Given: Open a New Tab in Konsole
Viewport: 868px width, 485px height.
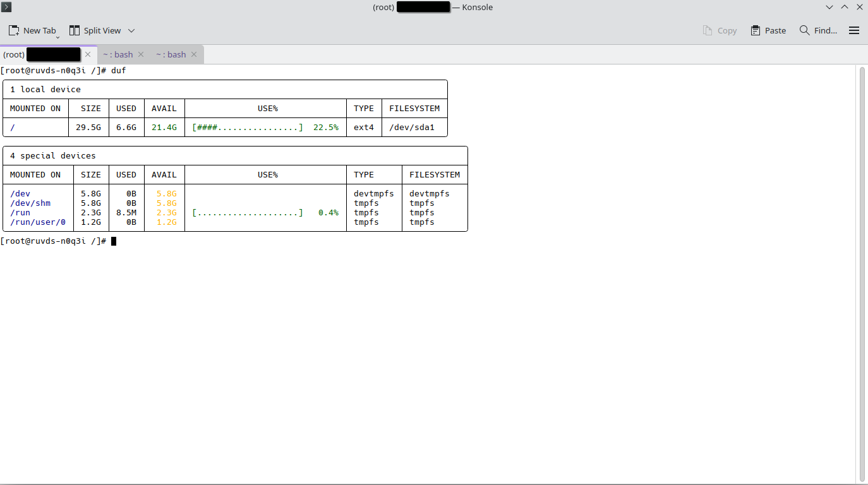Looking at the screenshot, I should 32,30.
